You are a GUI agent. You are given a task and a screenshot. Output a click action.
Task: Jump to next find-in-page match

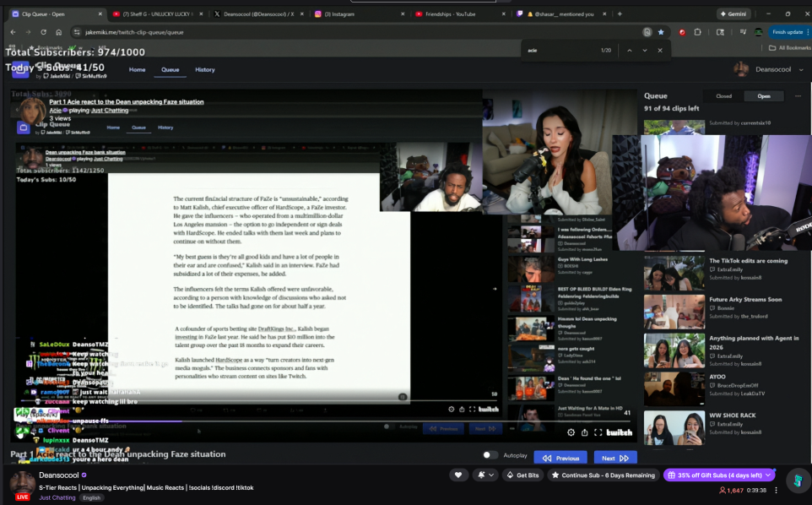click(x=645, y=50)
